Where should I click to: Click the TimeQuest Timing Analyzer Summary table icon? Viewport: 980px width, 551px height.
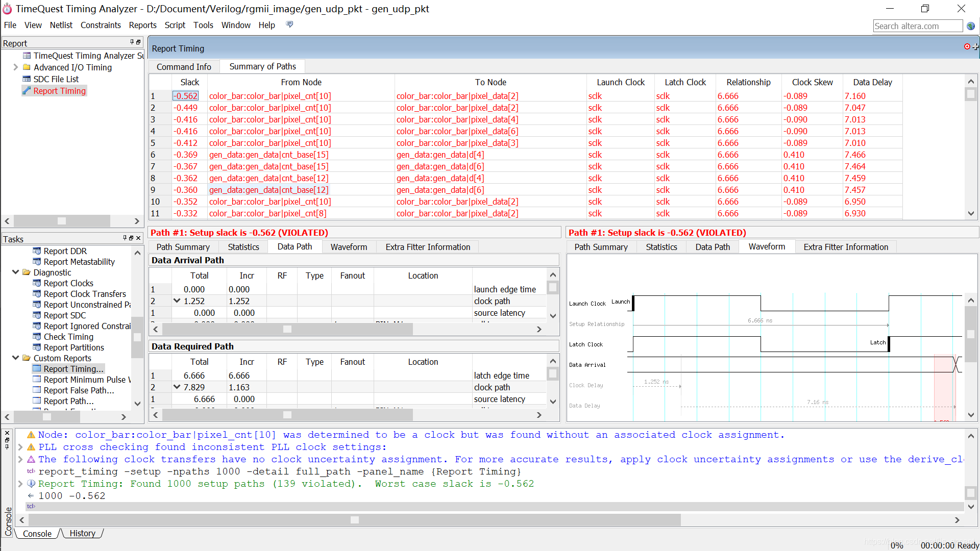[x=27, y=56]
